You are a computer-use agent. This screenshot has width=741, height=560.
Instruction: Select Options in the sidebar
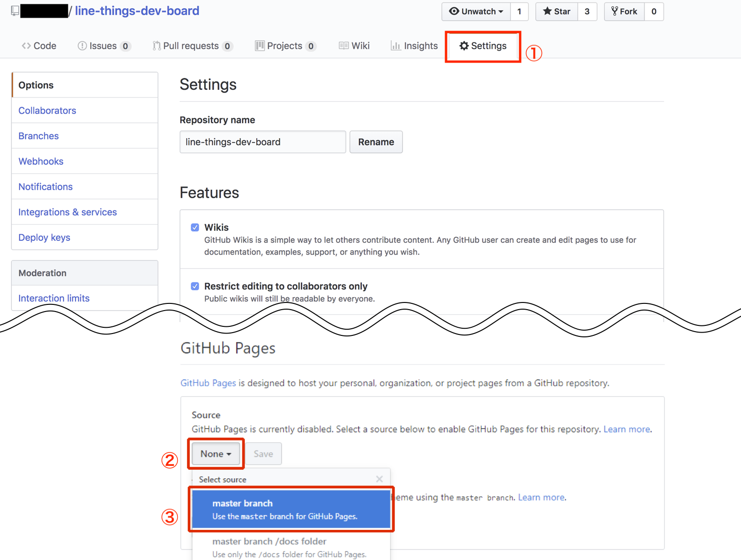coord(85,85)
